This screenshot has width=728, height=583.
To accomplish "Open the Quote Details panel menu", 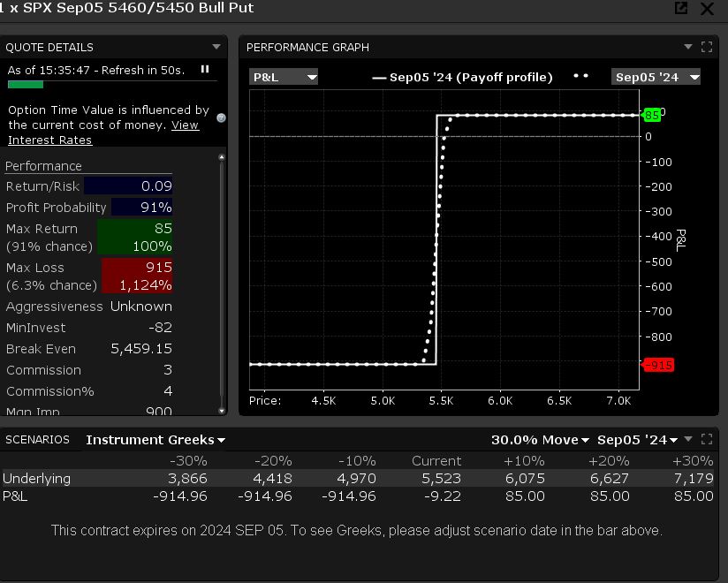I will click(216, 47).
